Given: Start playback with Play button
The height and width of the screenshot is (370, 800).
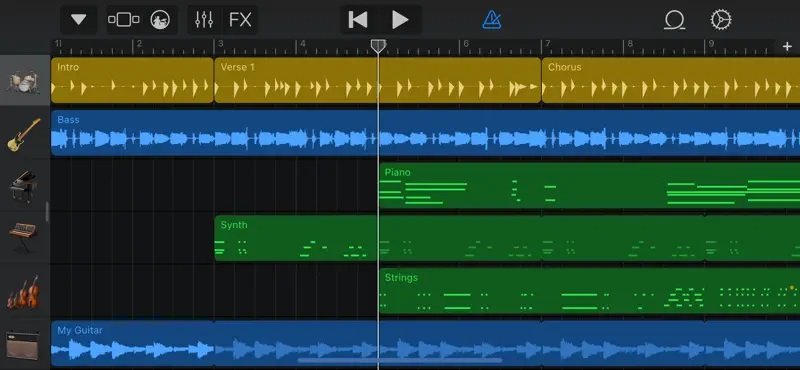Looking at the screenshot, I should coord(401,20).
